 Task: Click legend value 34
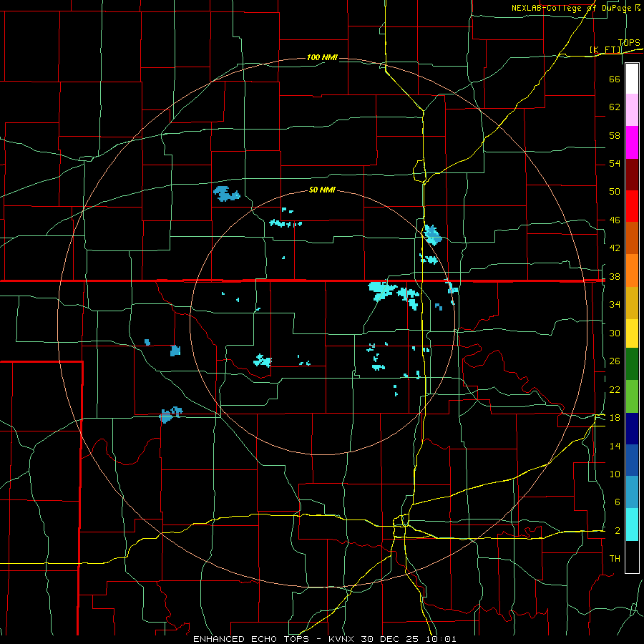615,305
